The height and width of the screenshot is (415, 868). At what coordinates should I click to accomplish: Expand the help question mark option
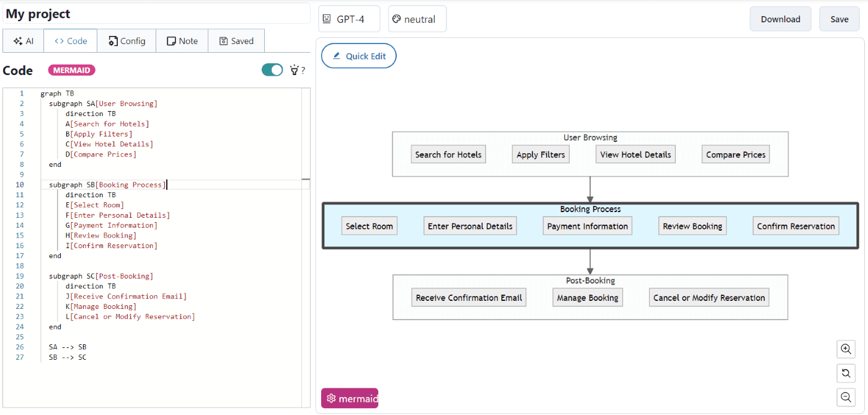[x=303, y=69]
